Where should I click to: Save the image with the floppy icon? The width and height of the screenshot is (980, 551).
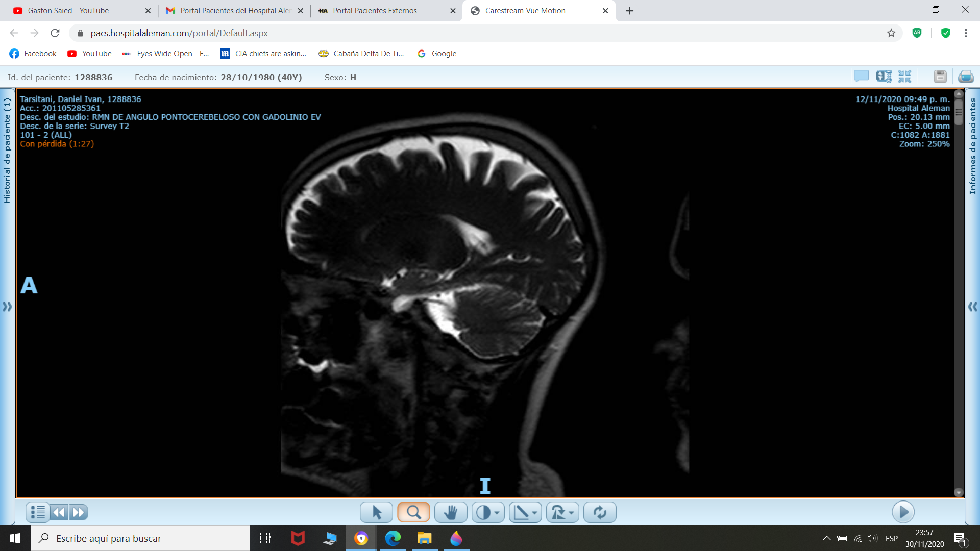pyautogui.click(x=940, y=77)
